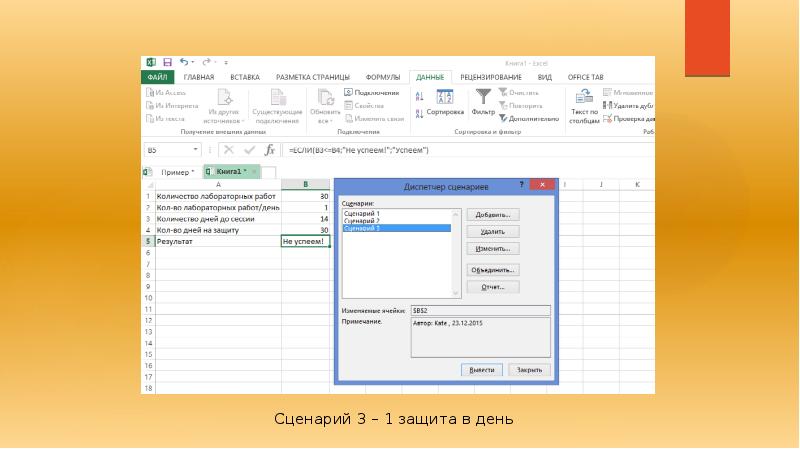Click the Отчет... button
The width and height of the screenshot is (800, 449).
click(x=493, y=287)
